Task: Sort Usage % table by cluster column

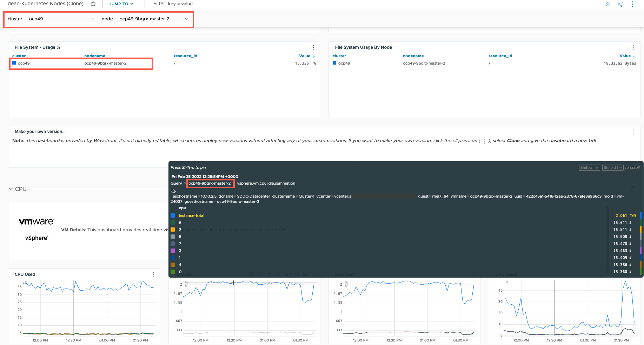Action: click(x=19, y=56)
